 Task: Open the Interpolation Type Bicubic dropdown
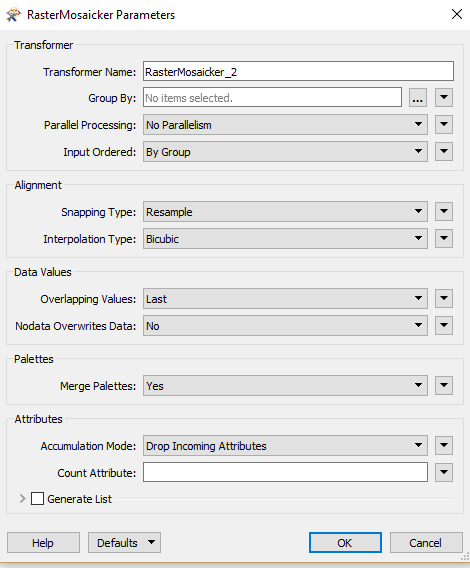(x=285, y=238)
